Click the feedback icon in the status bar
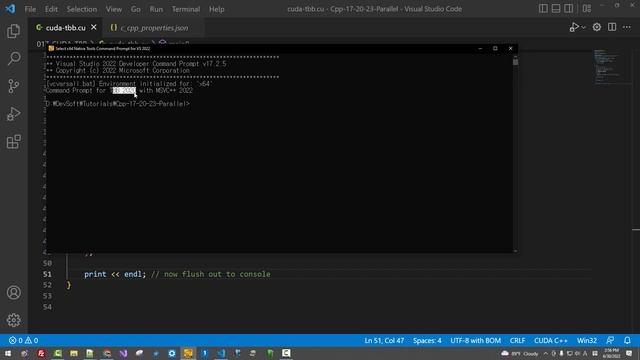 pos(610,340)
